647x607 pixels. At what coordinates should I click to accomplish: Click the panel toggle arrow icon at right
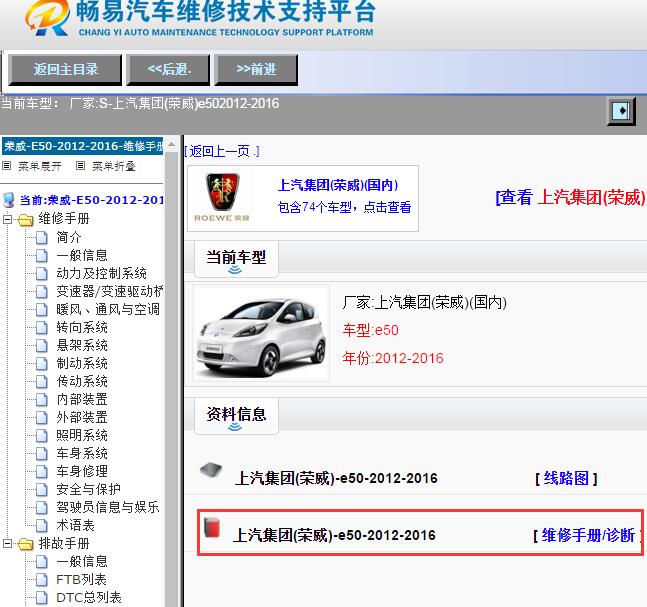(x=621, y=111)
